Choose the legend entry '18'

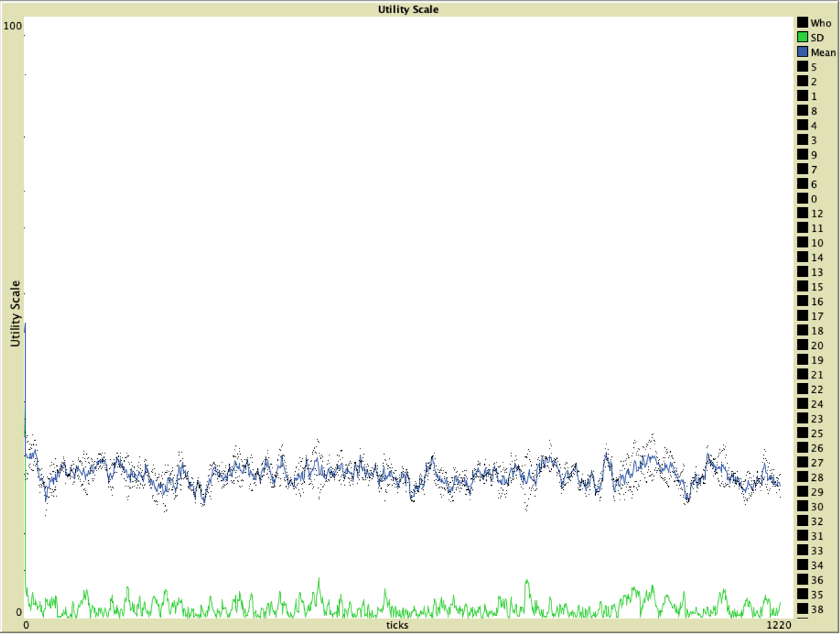810,330
